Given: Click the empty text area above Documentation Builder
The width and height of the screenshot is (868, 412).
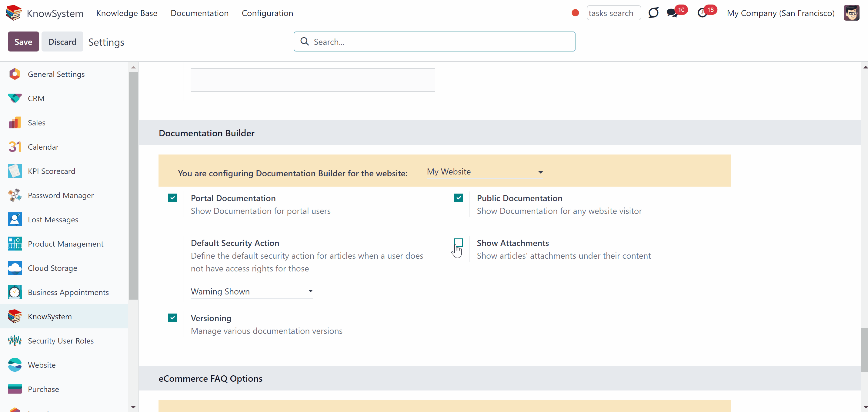Looking at the screenshot, I should coord(312,80).
